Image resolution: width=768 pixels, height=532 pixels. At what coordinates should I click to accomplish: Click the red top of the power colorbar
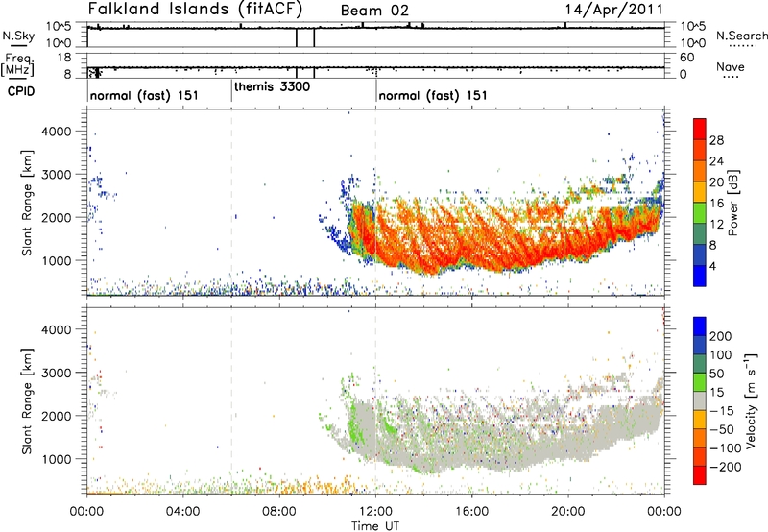click(700, 128)
